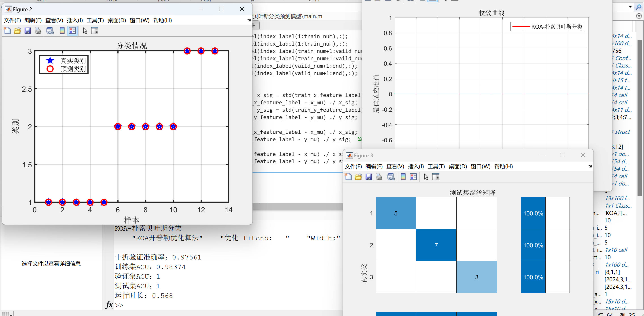Image resolution: width=644 pixels, height=316 pixels.
Task: Open 查看(V) menu in Figure 3
Action: point(395,166)
